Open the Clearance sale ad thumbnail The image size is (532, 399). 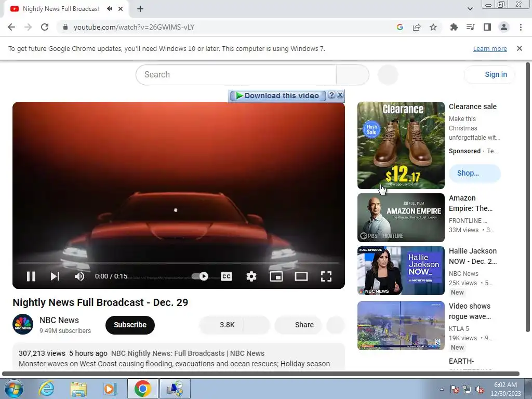point(401,145)
